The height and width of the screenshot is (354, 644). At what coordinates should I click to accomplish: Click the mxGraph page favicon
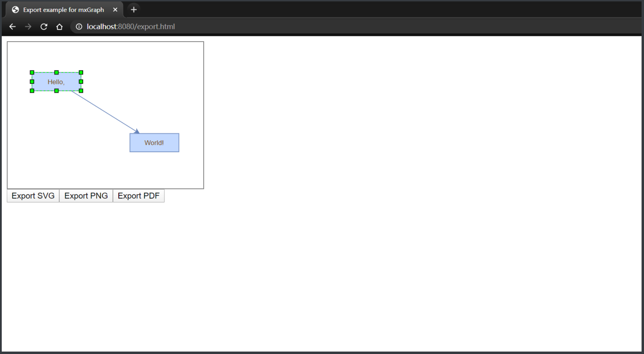[15, 9]
